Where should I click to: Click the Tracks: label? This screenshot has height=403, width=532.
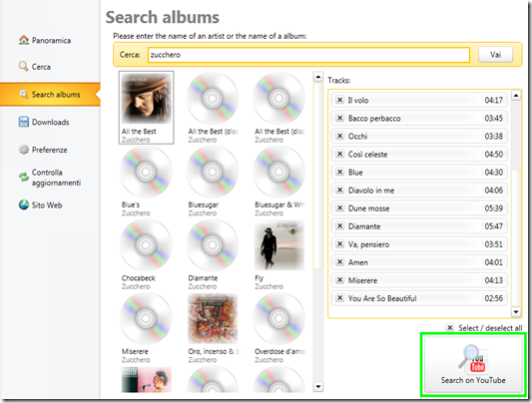coord(339,81)
